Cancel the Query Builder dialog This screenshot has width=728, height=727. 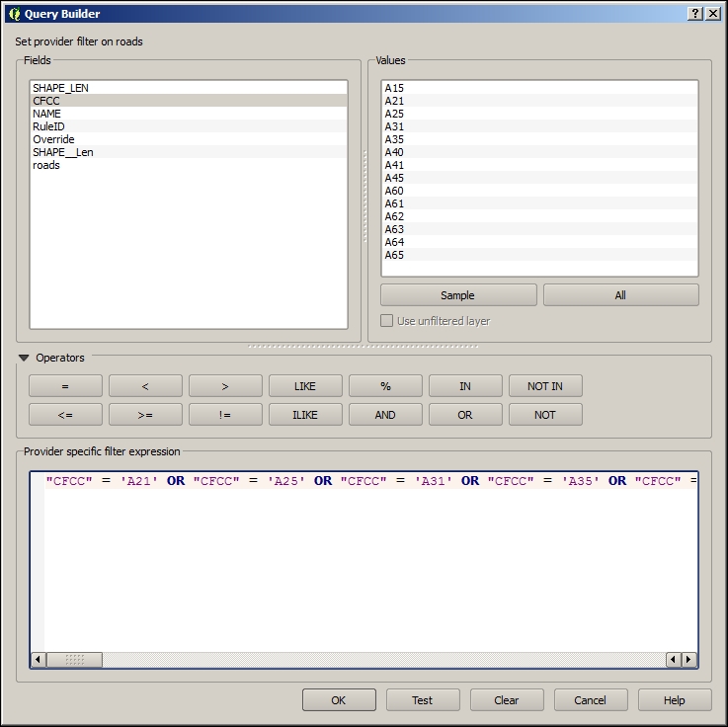tap(591, 700)
